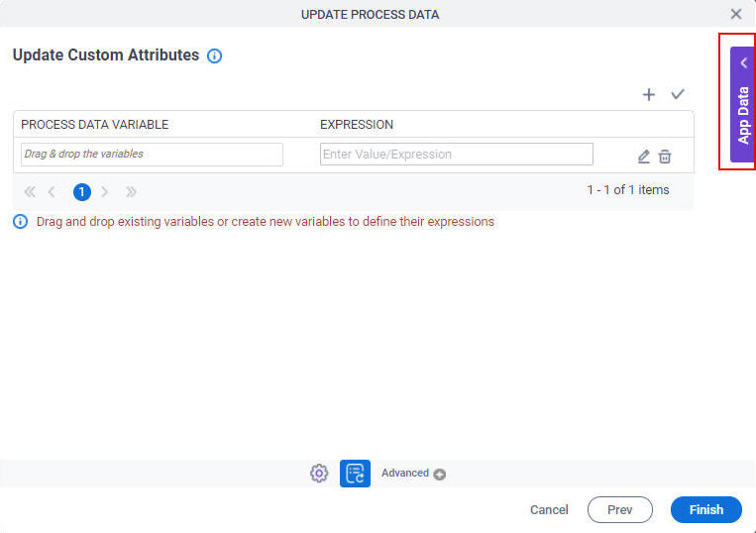Edit the row using pencil icon

click(644, 157)
